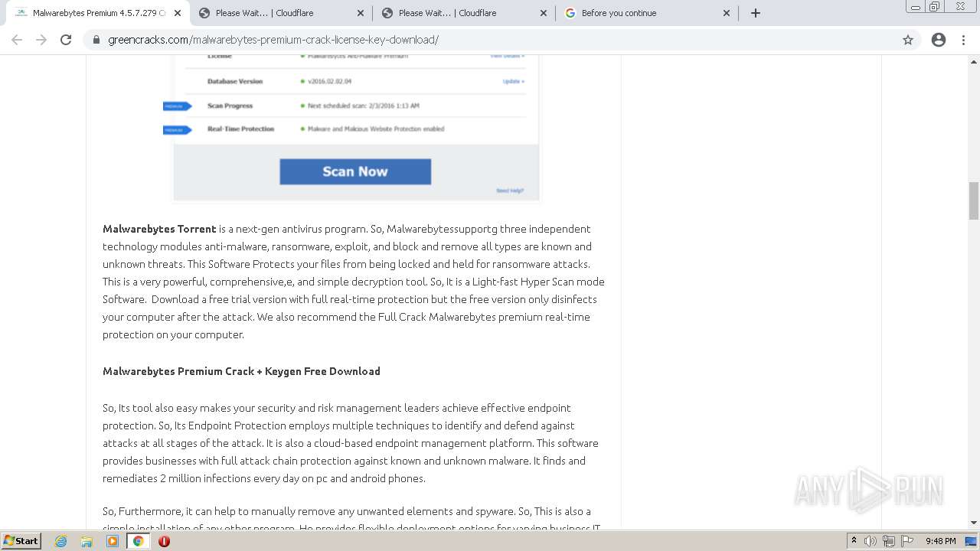980x551 pixels.
Task: Open the Action Center flag icon
Action: point(907,541)
